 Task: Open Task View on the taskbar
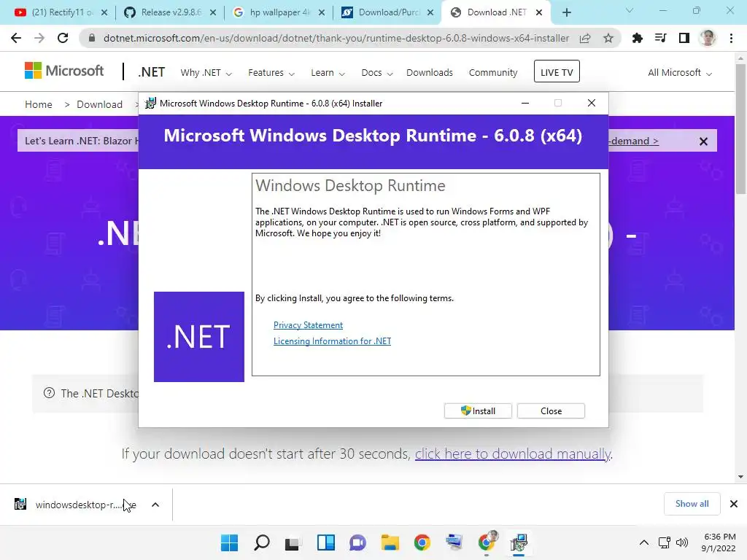pos(293,542)
